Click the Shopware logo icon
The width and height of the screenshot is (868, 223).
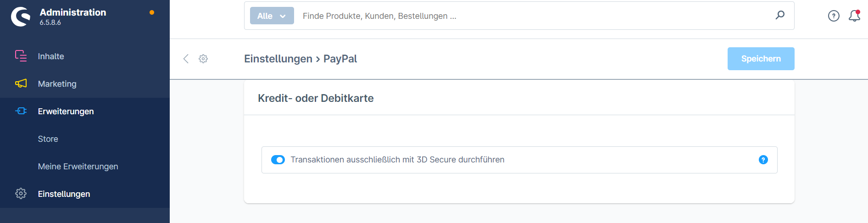coord(21,17)
